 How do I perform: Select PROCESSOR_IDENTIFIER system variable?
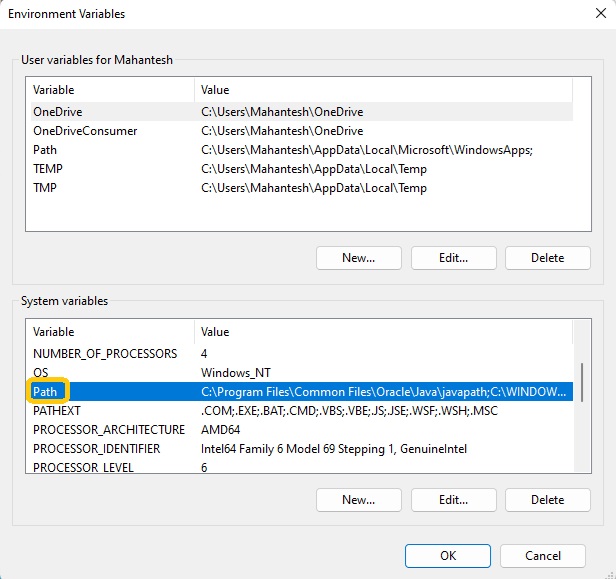point(302,449)
